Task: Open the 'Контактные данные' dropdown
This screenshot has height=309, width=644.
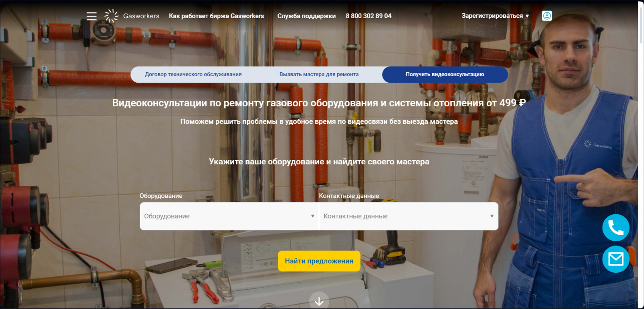Action: (409, 216)
